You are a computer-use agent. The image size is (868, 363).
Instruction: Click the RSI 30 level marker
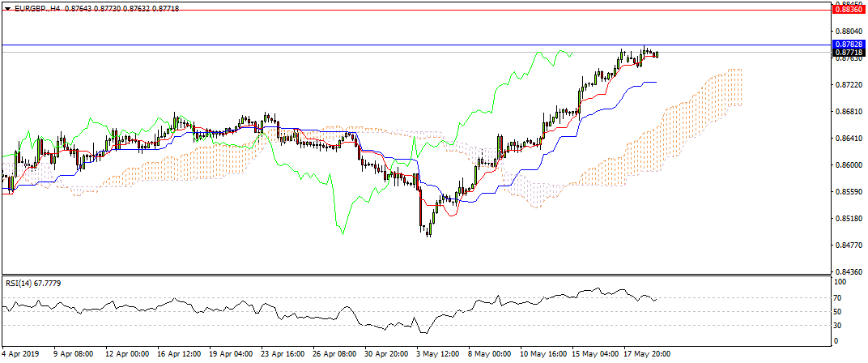tap(839, 326)
